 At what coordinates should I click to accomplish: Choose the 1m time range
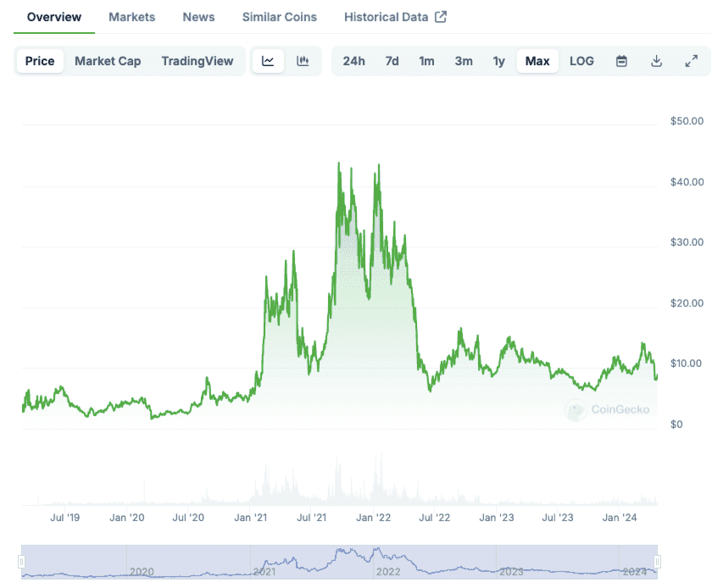[x=426, y=60]
